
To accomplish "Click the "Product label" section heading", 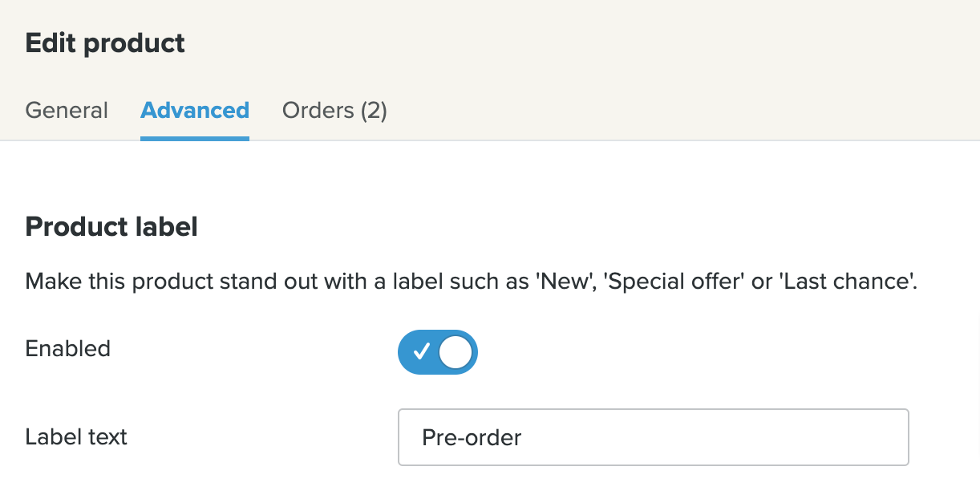I will coord(111,228).
